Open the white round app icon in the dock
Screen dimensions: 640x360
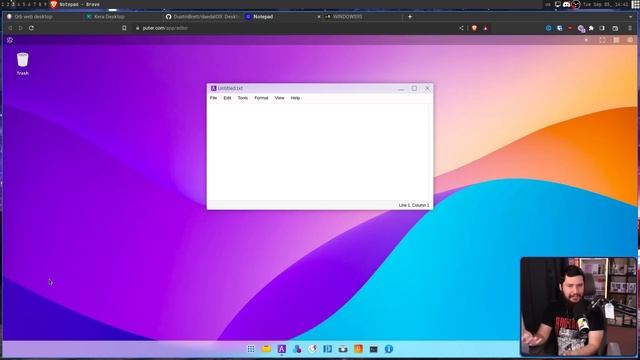pos(313,349)
